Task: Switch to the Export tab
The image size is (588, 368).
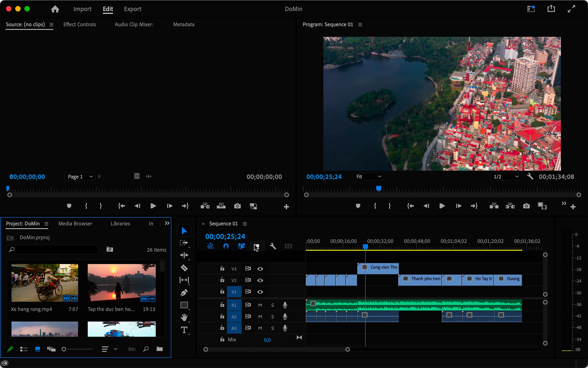Action: pyautogui.click(x=133, y=9)
